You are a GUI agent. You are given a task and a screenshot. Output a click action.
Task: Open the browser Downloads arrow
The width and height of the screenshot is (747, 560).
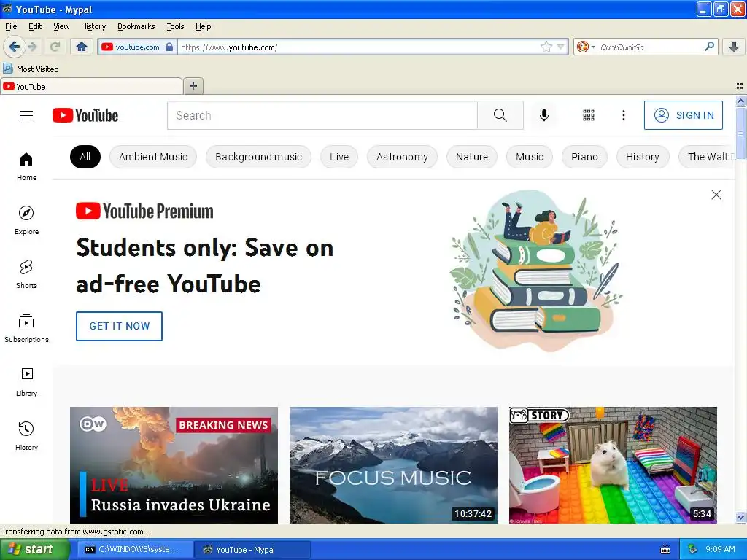(x=734, y=47)
